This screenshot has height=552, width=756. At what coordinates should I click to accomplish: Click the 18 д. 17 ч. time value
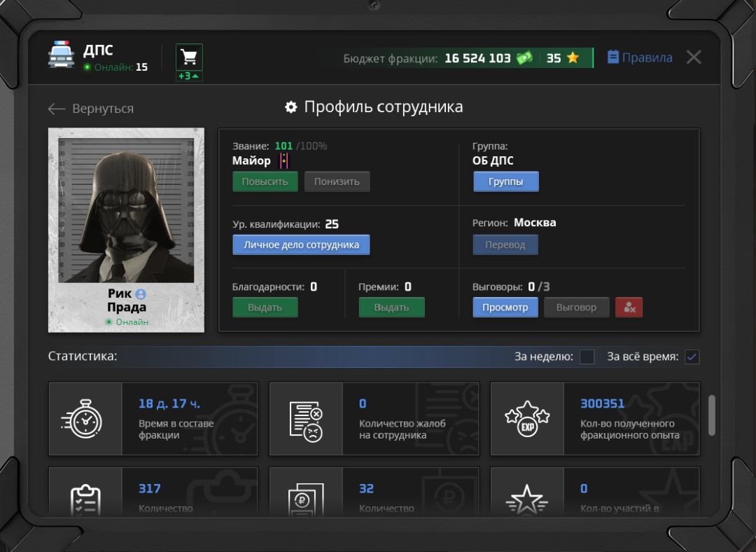point(169,404)
